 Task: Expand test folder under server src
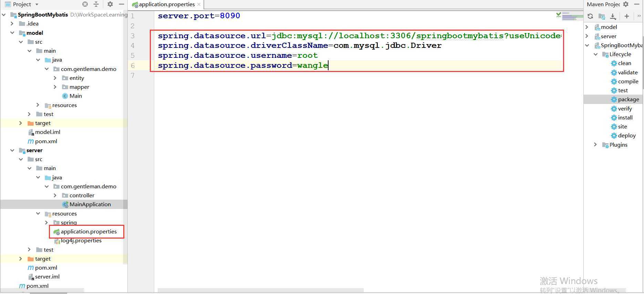pos(29,250)
